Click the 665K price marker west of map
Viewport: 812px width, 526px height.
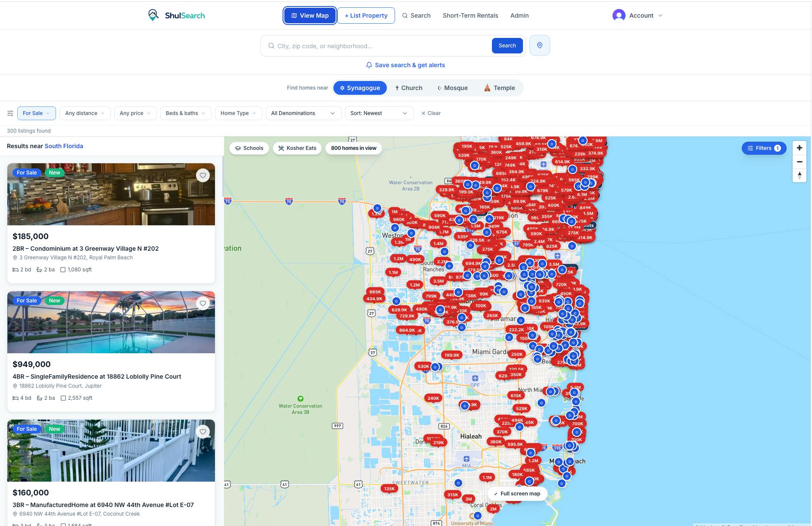click(x=375, y=292)
